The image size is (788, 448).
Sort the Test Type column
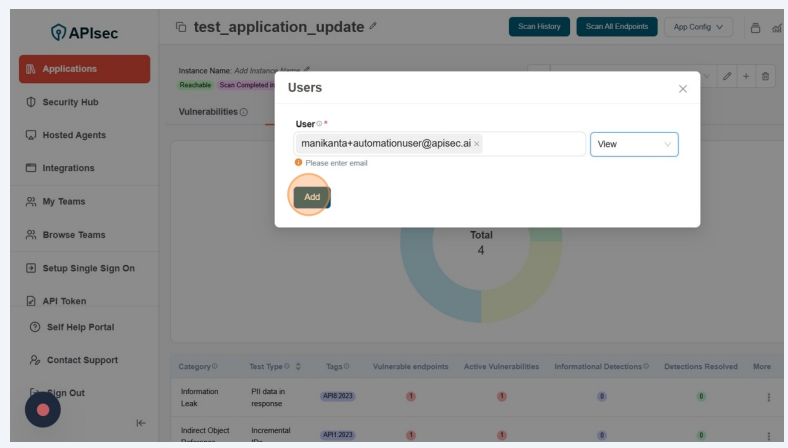[298, 366]
